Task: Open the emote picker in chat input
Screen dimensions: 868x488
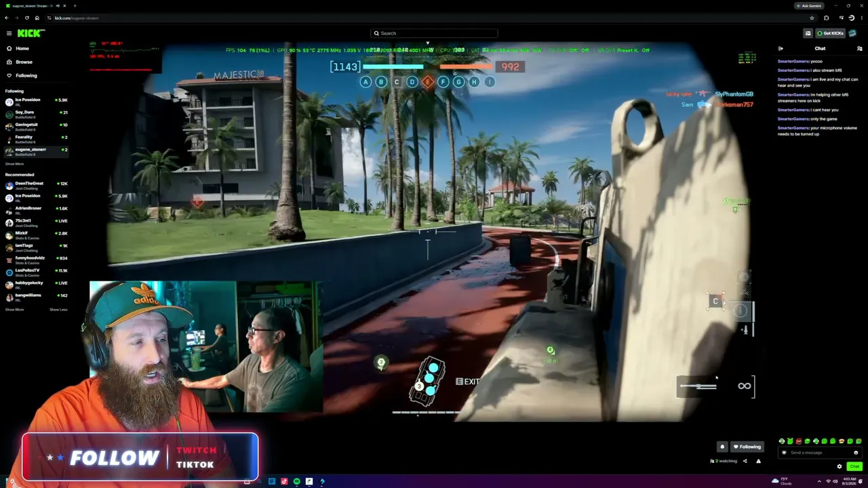Action: pos(856,453)
